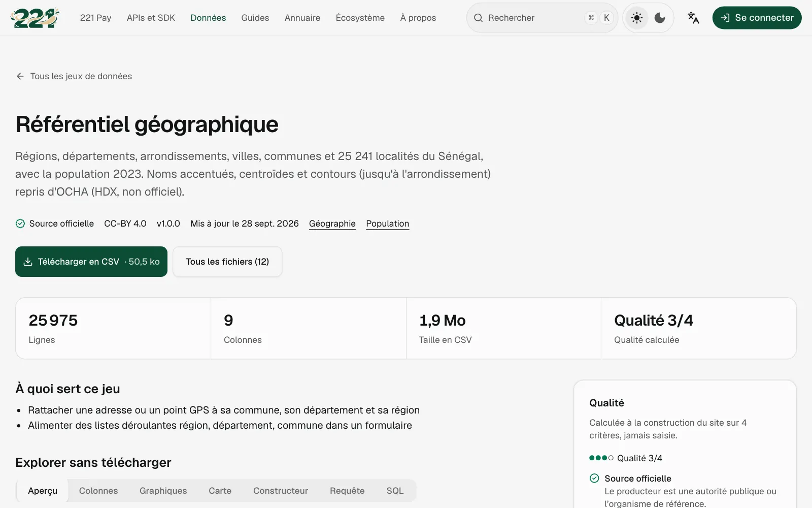812x508 pixels.
Task: Switch to the Graphiques tab
Action: coord(163,491)
